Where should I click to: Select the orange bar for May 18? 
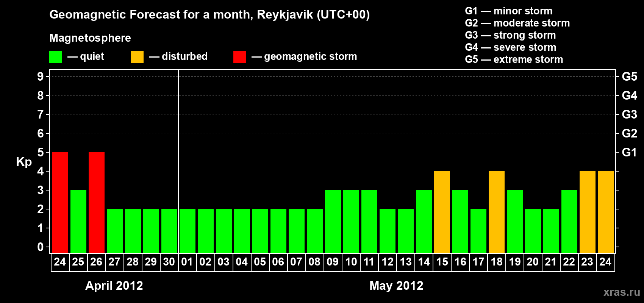[x=497, y=212]
